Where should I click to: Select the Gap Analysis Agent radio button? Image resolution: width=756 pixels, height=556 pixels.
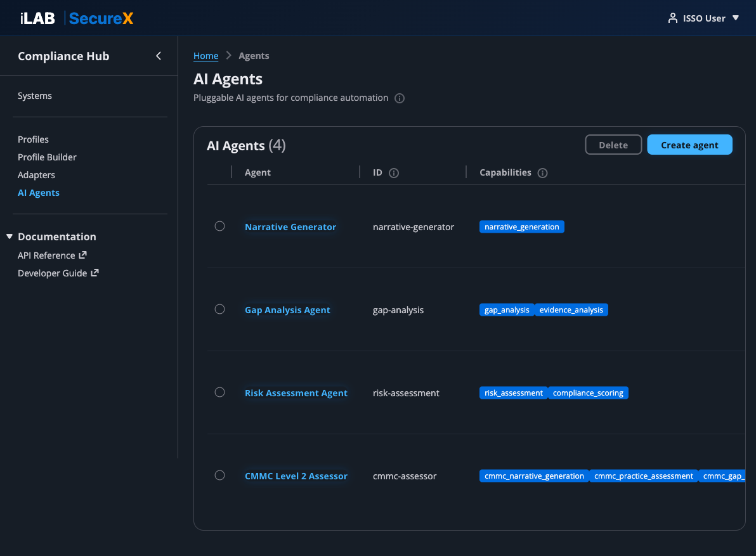pyautogui.click(x=220, y=309)
